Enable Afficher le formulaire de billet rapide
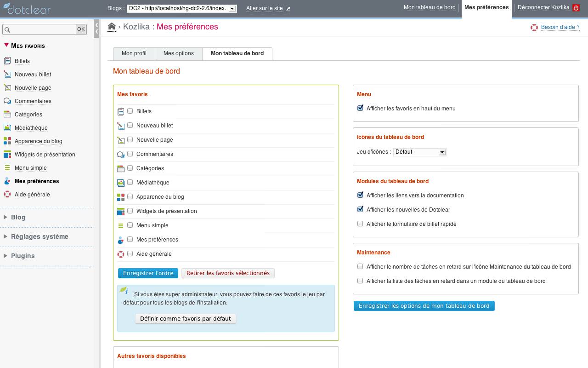This screenshot has width=588, height=368. (360, 224)
